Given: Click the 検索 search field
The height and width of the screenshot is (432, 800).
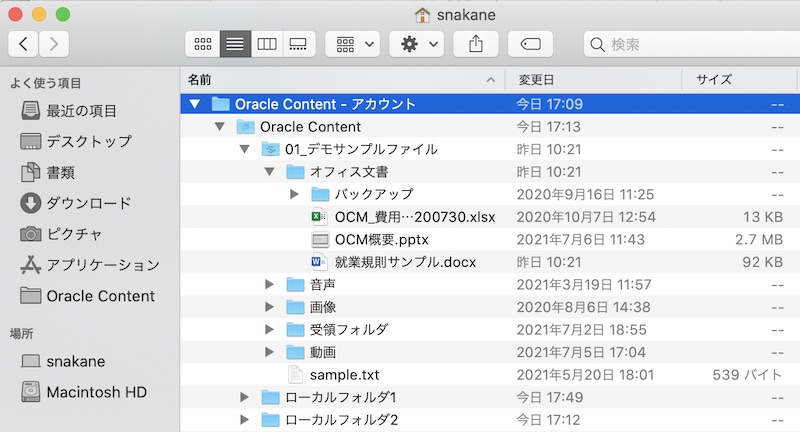Looking at the screenshot, I should coord(690,44).
